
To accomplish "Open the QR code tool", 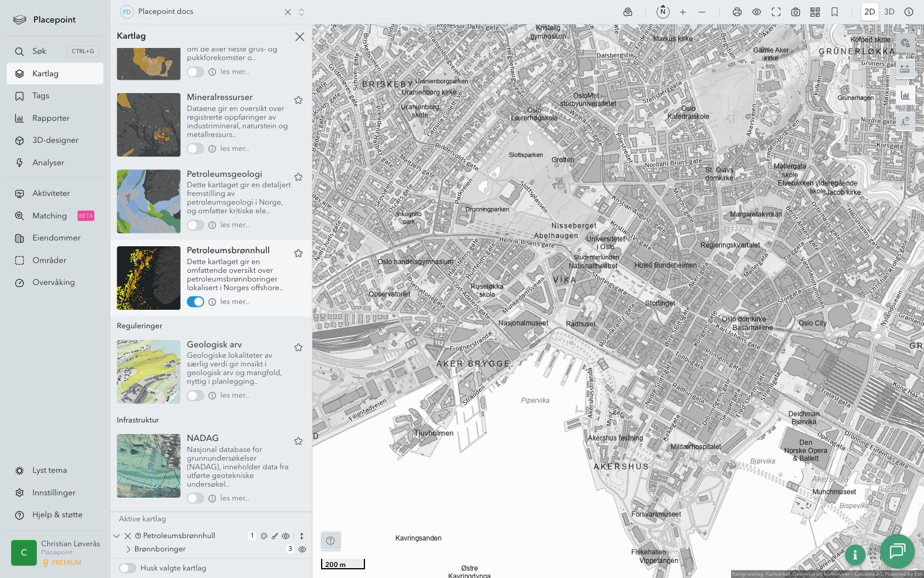I will tap(815, 12).
